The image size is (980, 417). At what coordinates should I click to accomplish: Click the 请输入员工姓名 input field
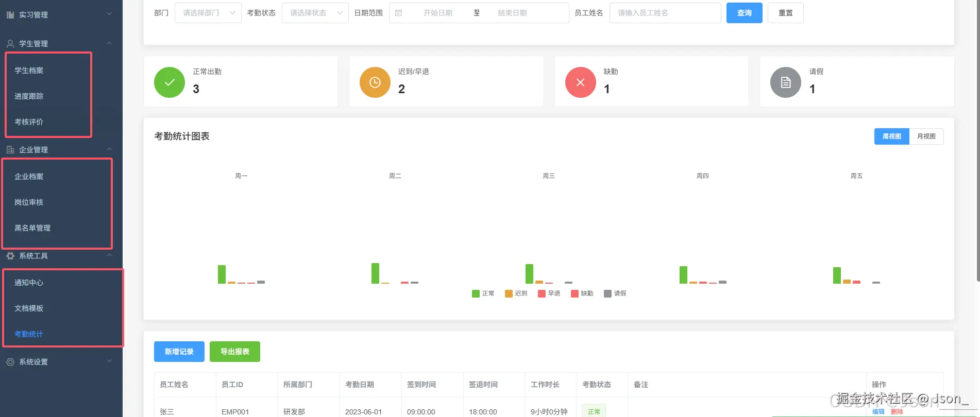(x=665, y=13)
